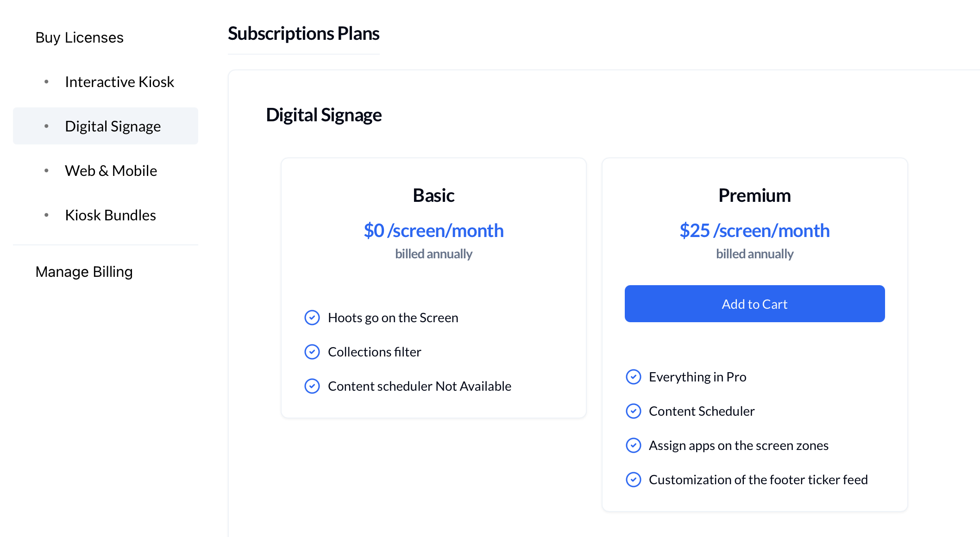Click the $25 /screen/month price
980x537 pixels.
point(754,231)
